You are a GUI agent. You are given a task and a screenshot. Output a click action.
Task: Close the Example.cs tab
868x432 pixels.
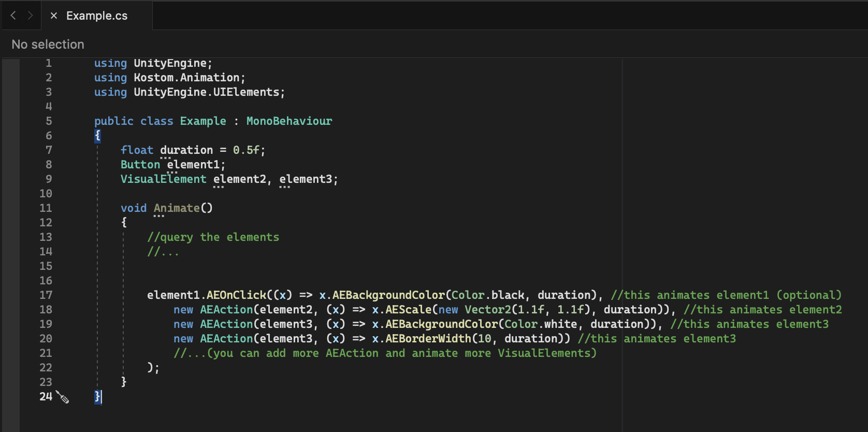(x=53, y=16)
